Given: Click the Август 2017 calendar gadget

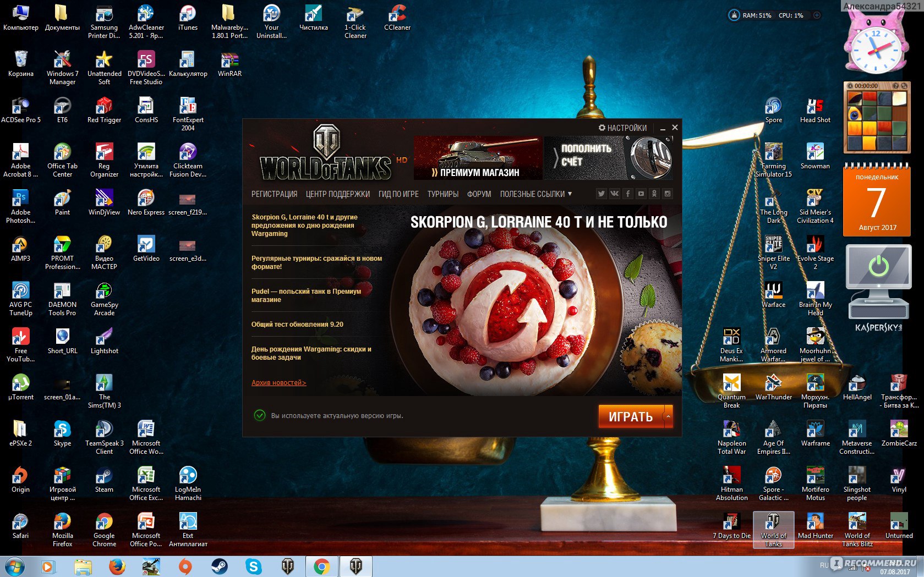Looking at the screenshot, I should coord(877,201).
